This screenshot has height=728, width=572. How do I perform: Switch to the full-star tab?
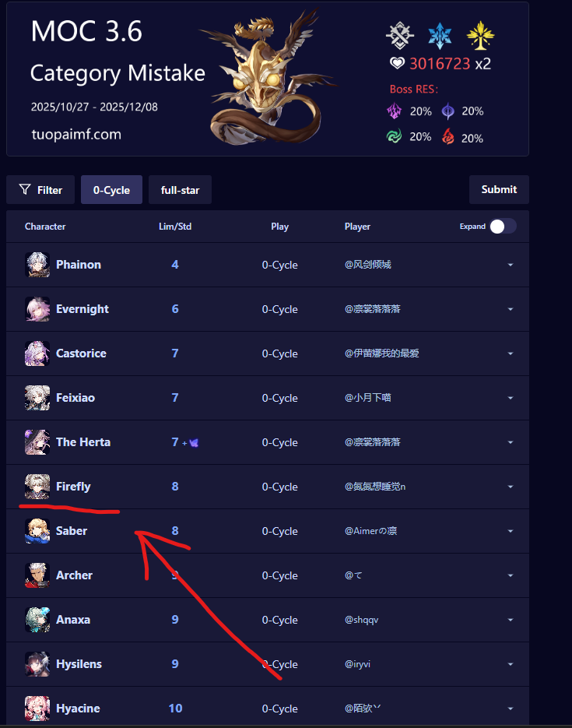(x=180, y=190)
